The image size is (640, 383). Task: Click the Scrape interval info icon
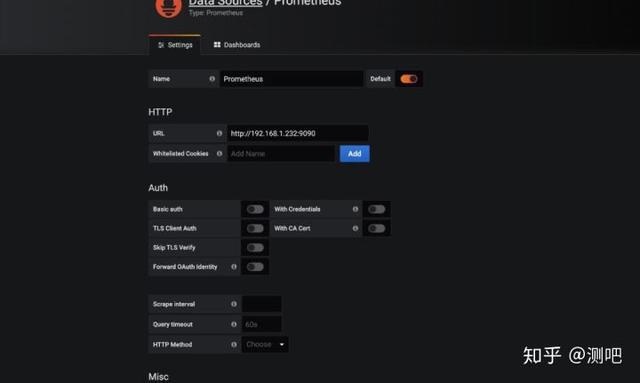click(234, 304)
